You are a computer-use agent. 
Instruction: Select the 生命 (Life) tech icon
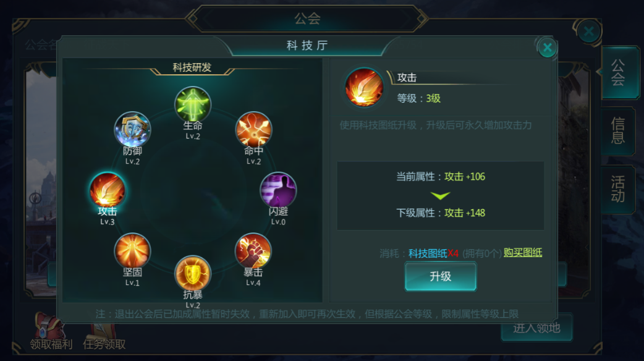pos(193,104)
